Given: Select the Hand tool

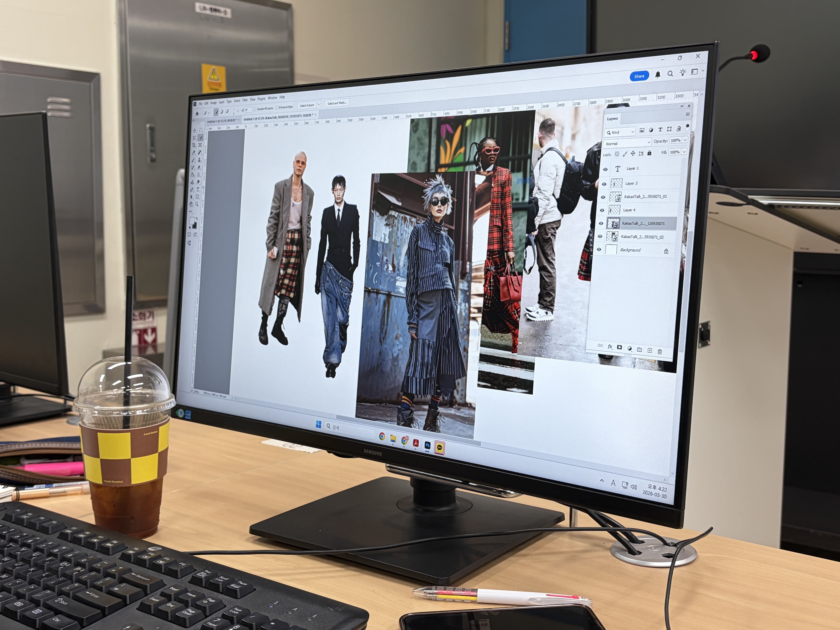Looking at the screenshot, I should click(191, 204).
